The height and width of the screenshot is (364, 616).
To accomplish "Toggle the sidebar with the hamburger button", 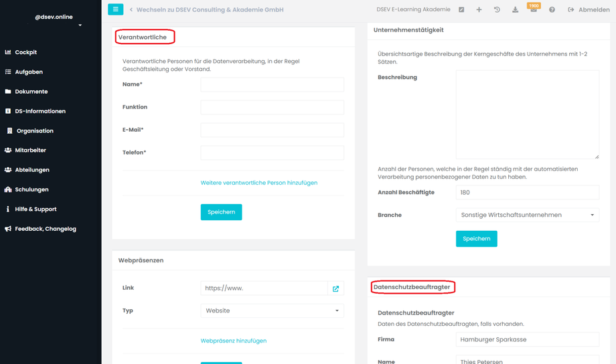I will click(x=115, y=9).
